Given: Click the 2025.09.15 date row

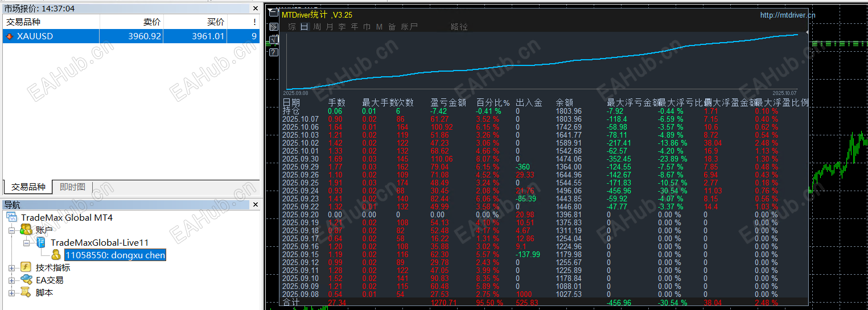Looking at the screenshot, I should click(x=301, y=254).
